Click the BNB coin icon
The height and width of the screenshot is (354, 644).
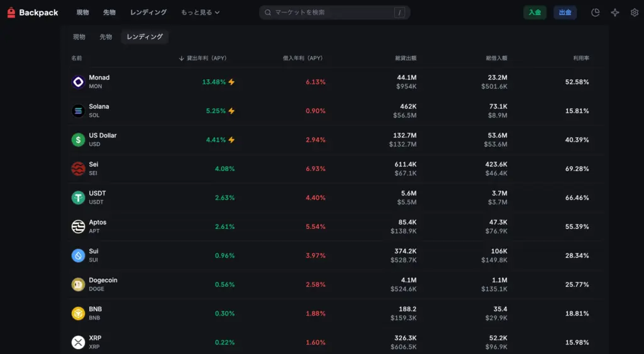78,313
